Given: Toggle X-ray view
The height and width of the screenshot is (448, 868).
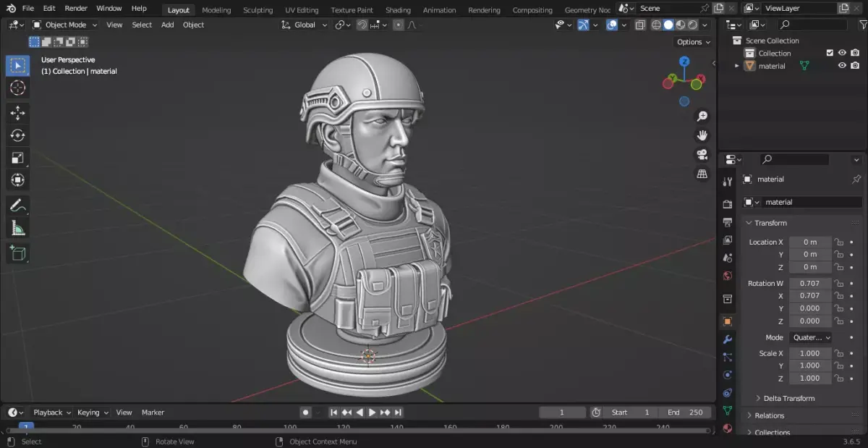Looking at the screenshot, I should pyautogui.click(x=640, y=25).
